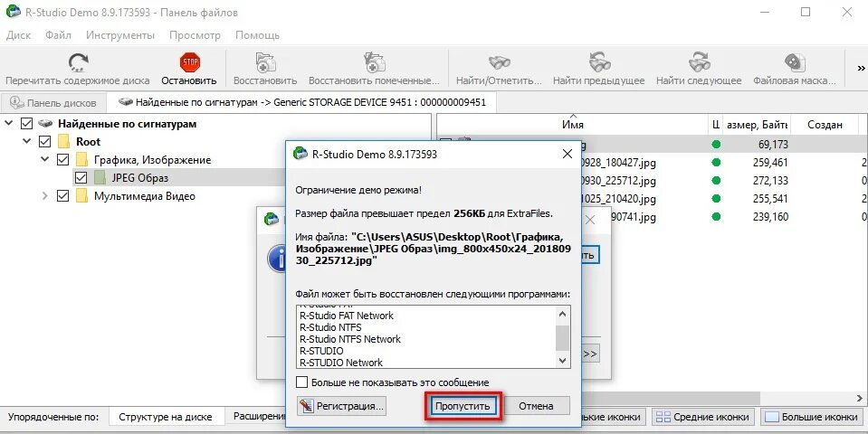Toggle checkbox for Найденные по сигнатурам
The image size is (868, 434).
(26, 124)
